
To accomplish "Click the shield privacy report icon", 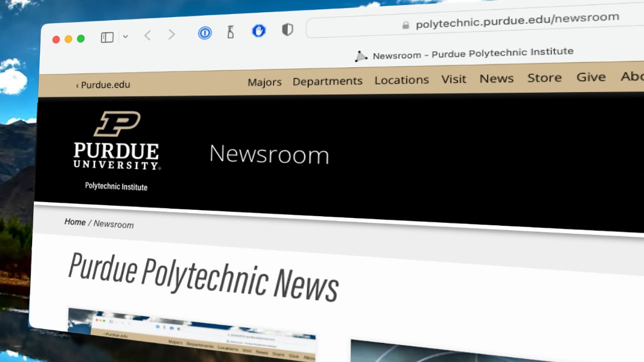I will point(287,30).
